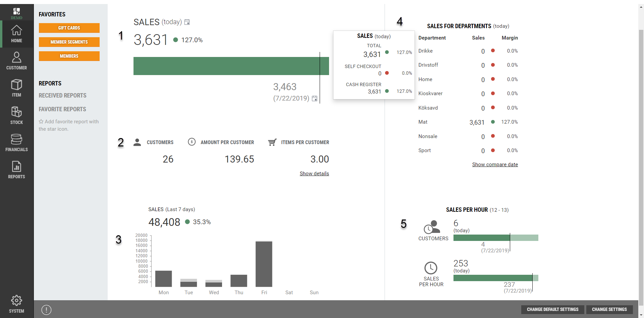The width and height of the screenshot is (644, 318).
Task: Click the Show compare date link
Action: [495, 165]
